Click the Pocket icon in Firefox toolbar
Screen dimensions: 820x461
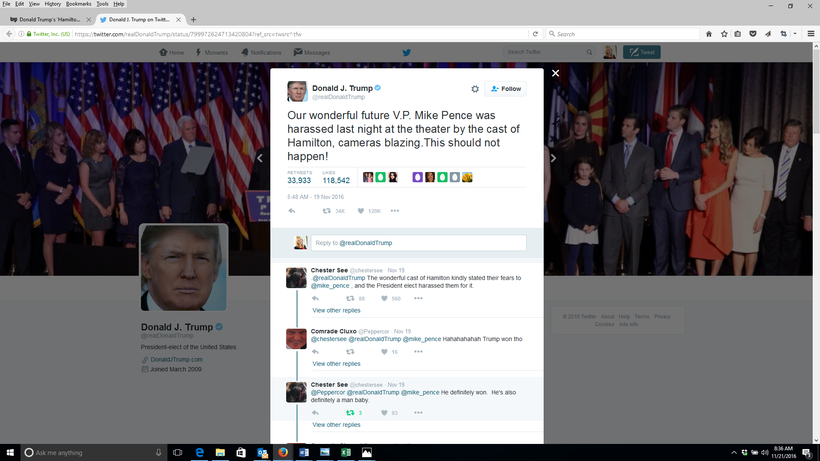[x=753, y=34]
